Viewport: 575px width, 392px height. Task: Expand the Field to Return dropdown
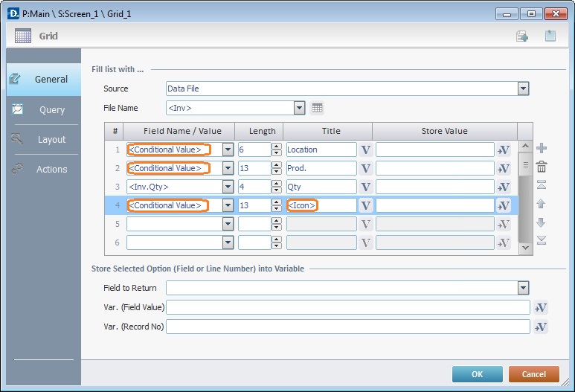click(x=523, y=288)
